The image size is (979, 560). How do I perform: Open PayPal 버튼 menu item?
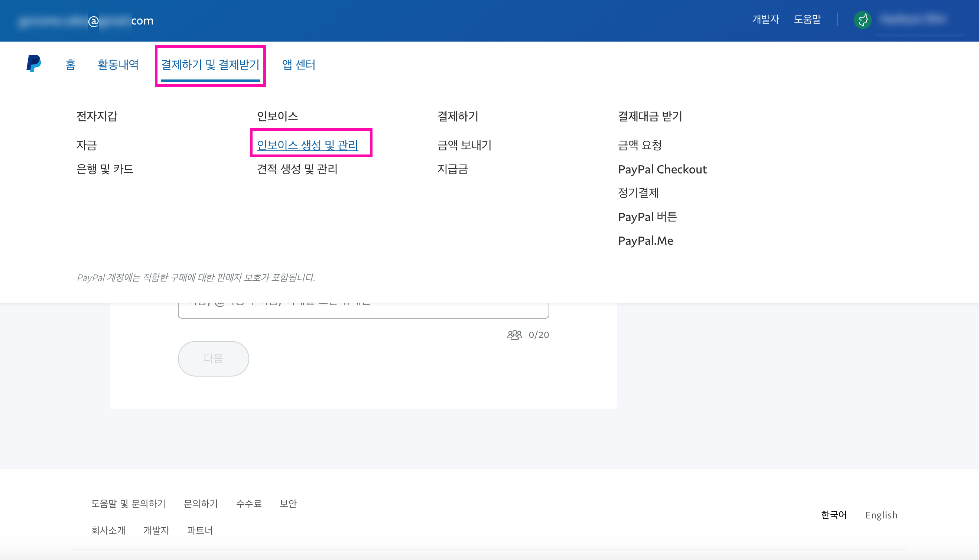click(x=647, y=216)
